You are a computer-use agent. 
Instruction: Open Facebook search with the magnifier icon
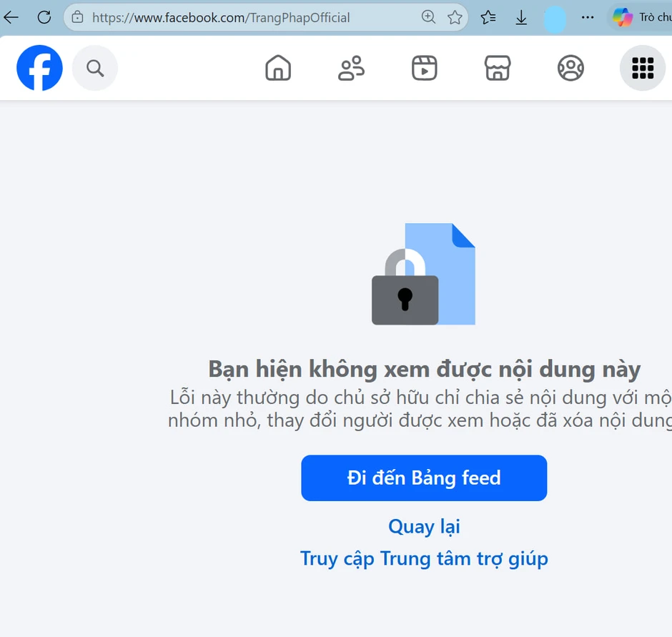[x=95, y=68]
